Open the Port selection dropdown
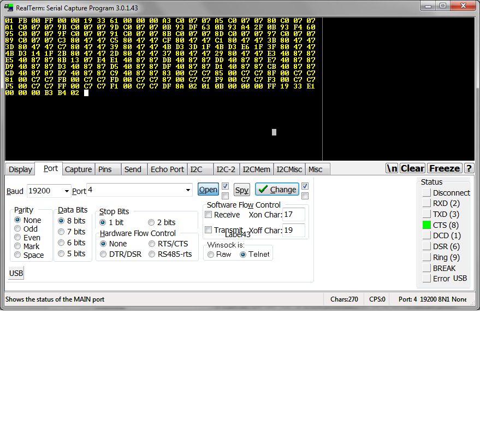480x448 pixels. (188, 190)
